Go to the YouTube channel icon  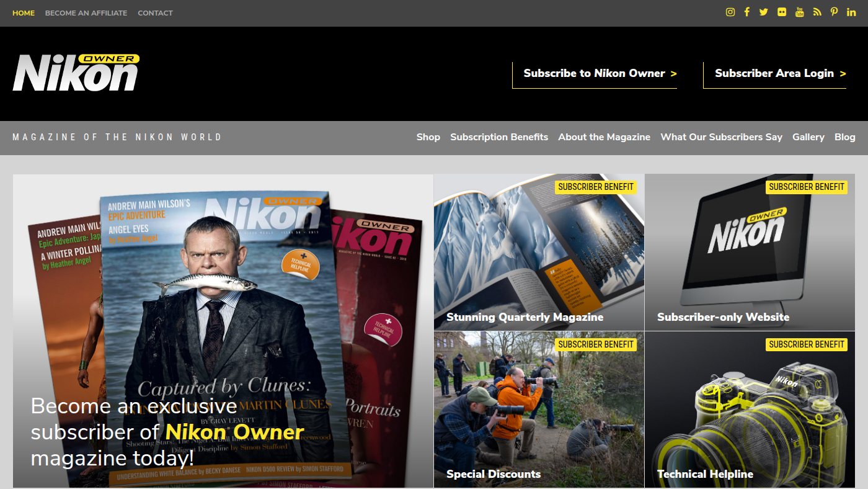pos(800,12)
